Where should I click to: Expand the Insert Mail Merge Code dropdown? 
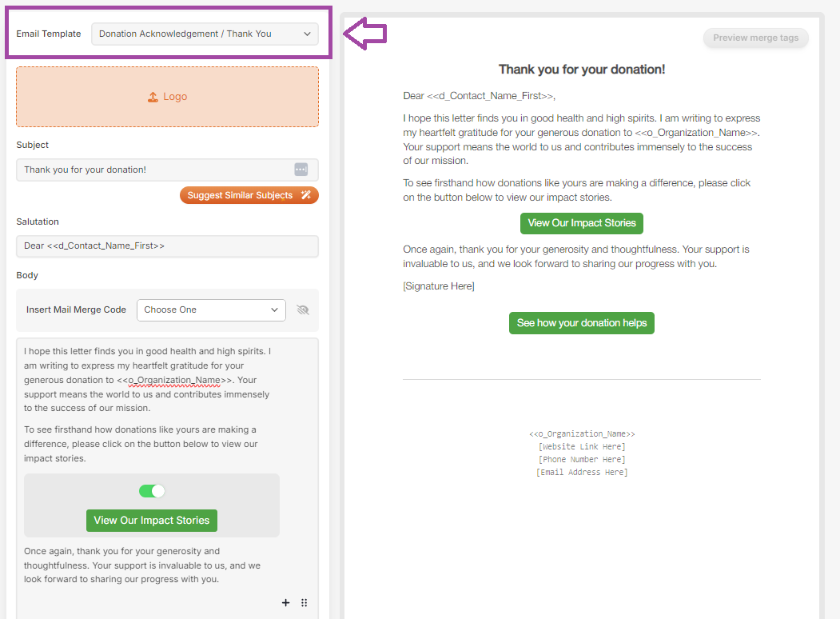tap(211, 309)
